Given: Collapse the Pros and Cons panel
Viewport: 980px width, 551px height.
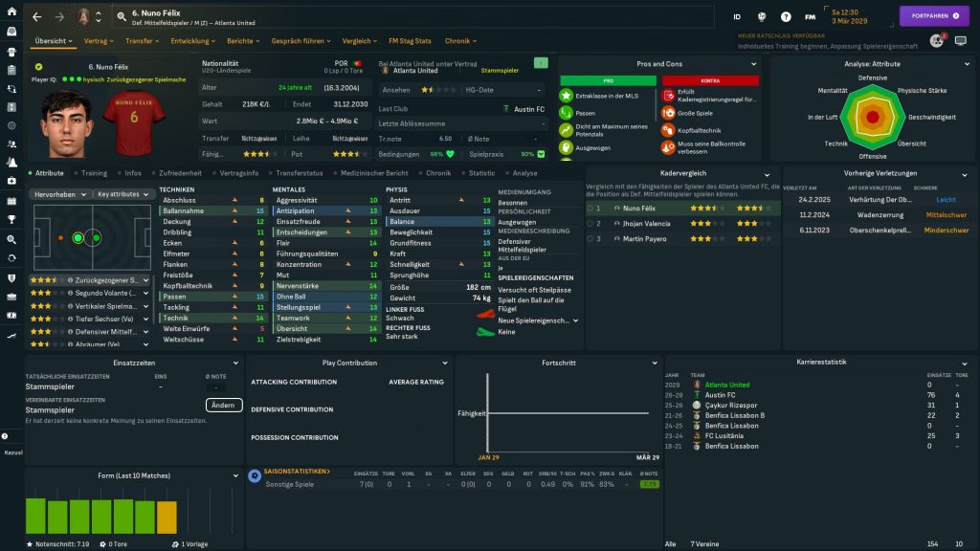Looking at the screenshot, I should click(755, 64).
